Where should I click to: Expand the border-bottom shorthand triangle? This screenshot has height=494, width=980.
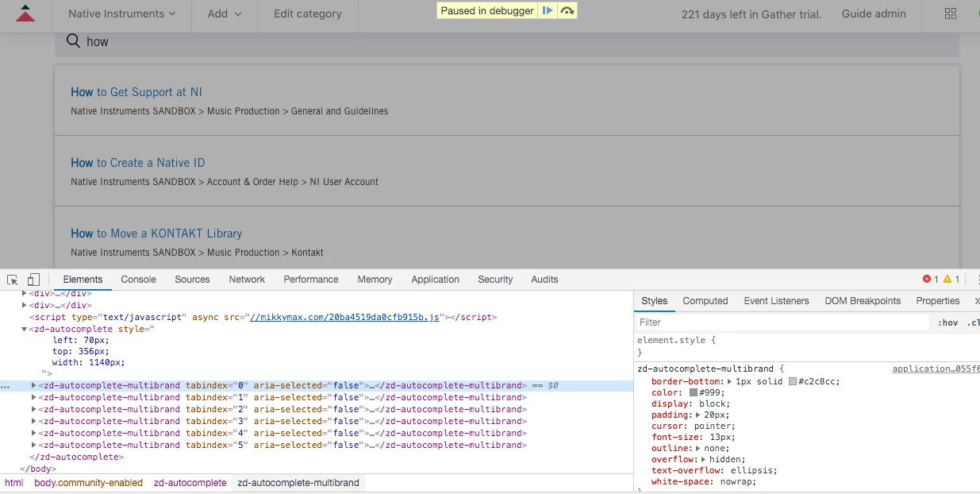[729, 381]
